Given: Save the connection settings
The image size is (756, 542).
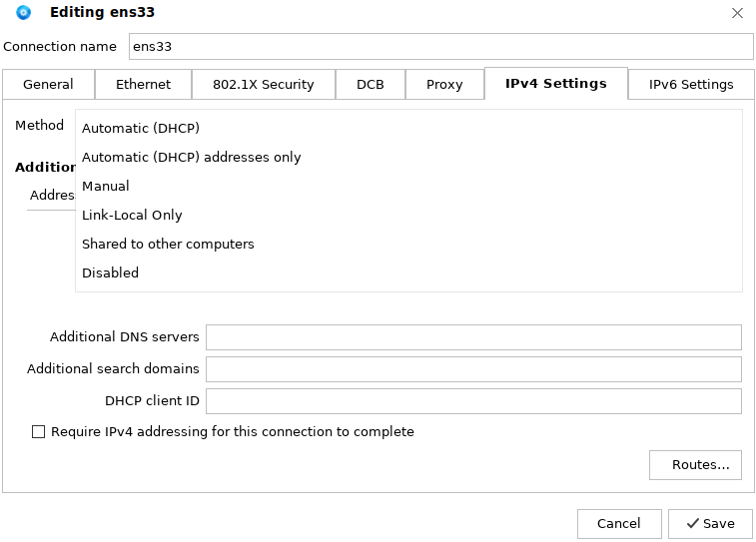Looking at the screenshot, I should click(710, 523).
